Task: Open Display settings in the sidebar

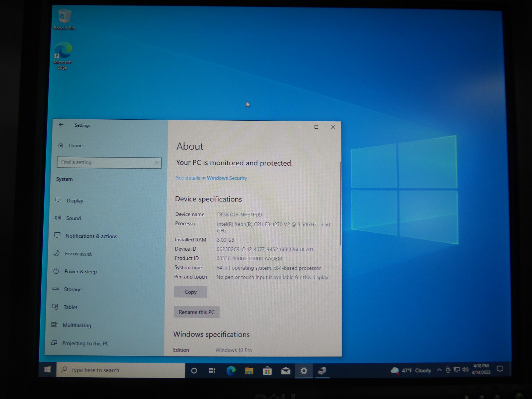Action: [x=69, y=200]
